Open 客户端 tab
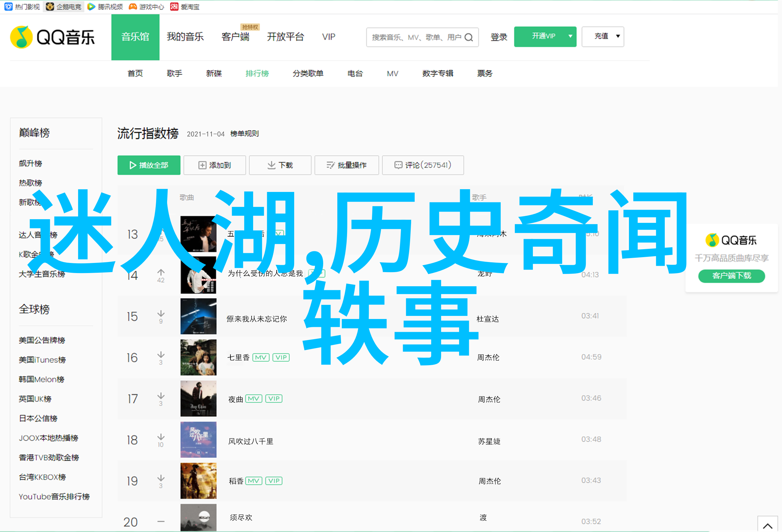Image resolution: width=782 pixels, height=532 pixels. pos(235,37)
